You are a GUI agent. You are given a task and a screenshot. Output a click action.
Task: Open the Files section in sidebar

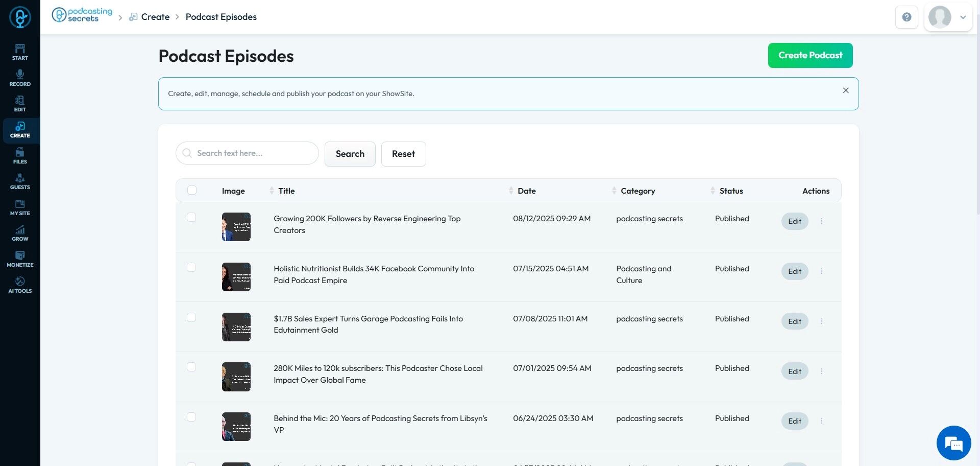pyautogui.click(x=20, y=156)
